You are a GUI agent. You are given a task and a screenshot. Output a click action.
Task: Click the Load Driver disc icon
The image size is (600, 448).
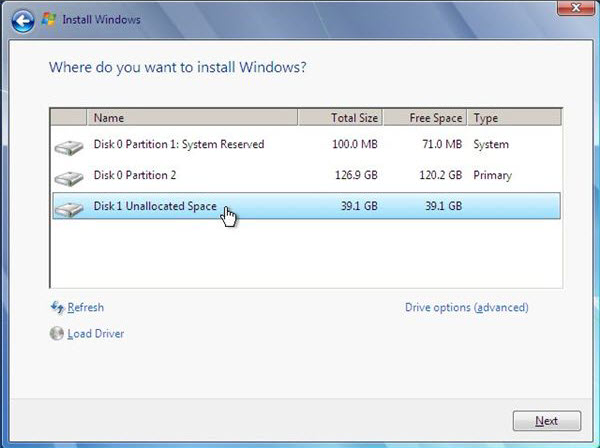click(57, 333)
